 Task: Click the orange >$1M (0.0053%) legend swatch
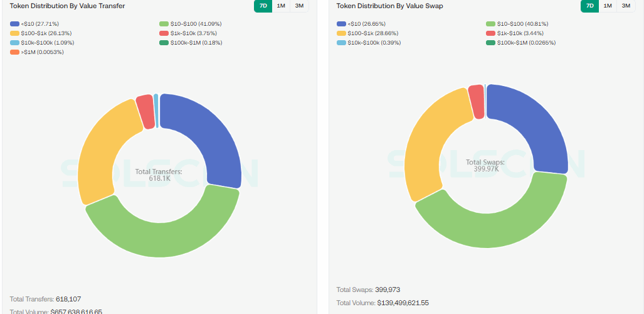tap(15, 52)
